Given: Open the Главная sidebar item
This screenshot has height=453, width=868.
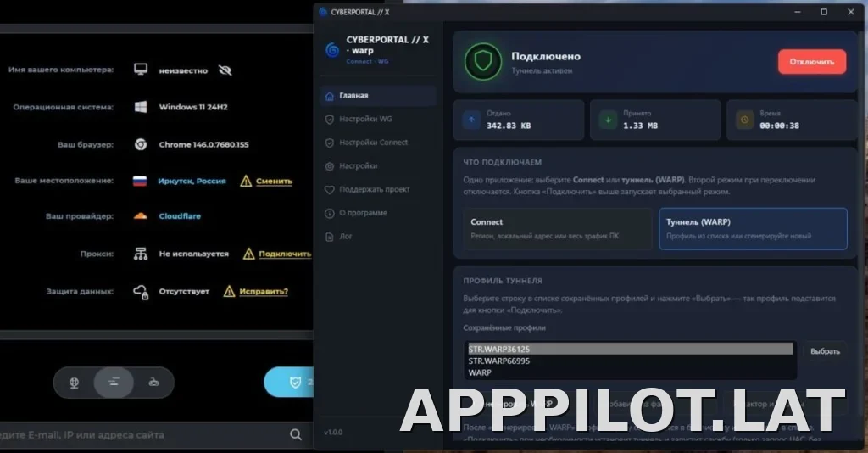Looking at the screenshot, I should click(x=378, y=95).
